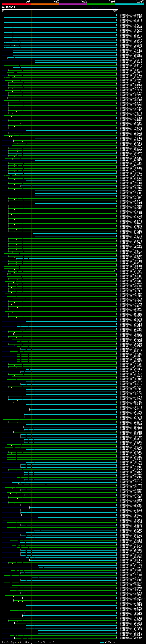
Task: Click the cyan ~100% identity legend segment
Action: (130, 4)
